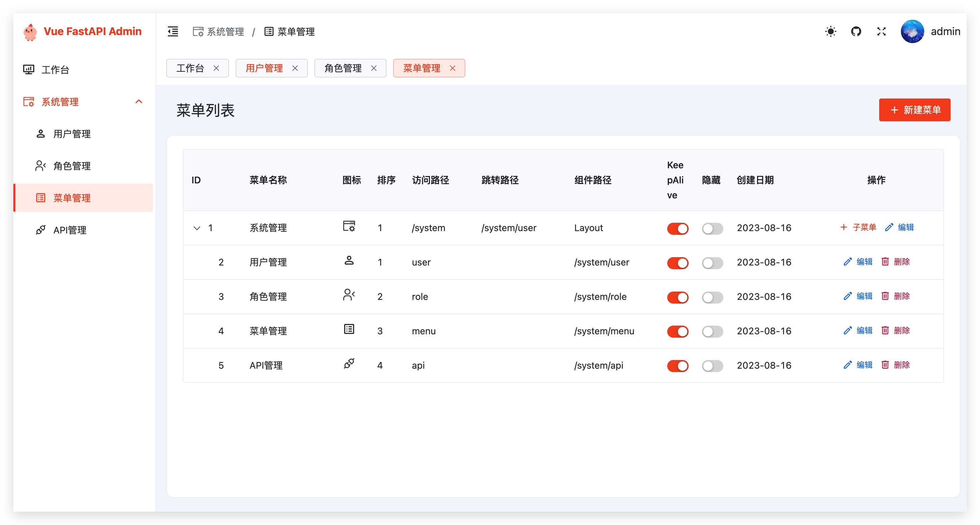This screenshot has height=525, width=980.
Task: Collapse the sidebar with the menu fold icon
Action: coord(173,31)
